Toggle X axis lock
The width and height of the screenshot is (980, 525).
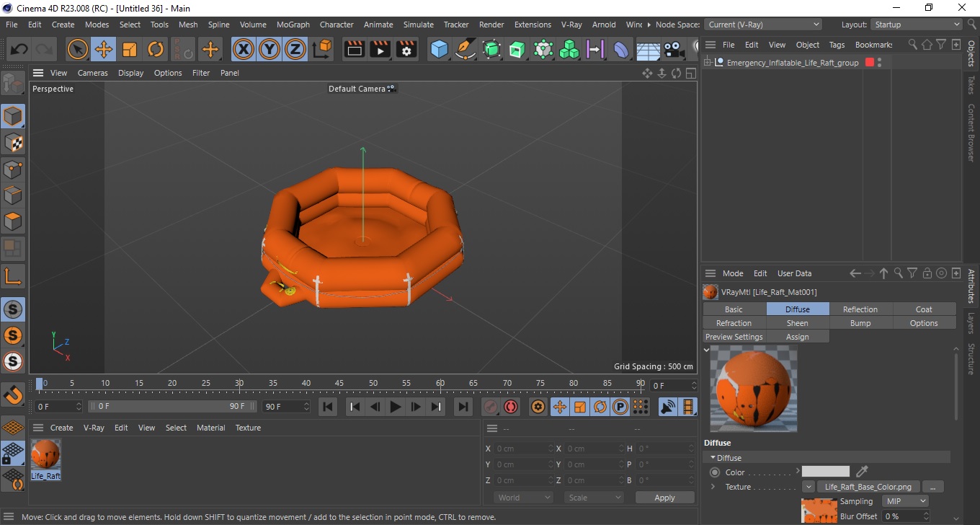244,50
